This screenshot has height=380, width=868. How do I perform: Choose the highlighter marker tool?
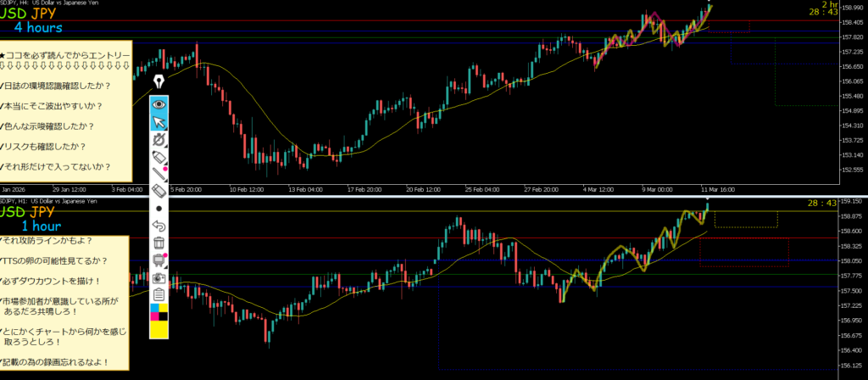pyautogui.click(x=159, y=159)
